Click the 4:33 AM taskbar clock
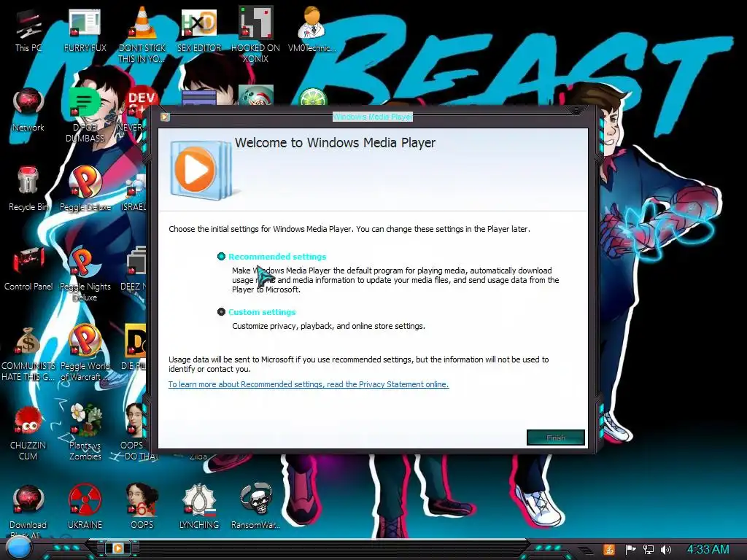The width and height of the screenshot is (747, 560). [x=708, y=549]
